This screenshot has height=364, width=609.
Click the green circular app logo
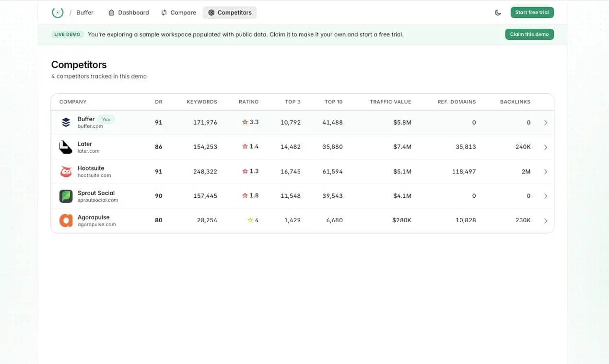click(58, 12)
